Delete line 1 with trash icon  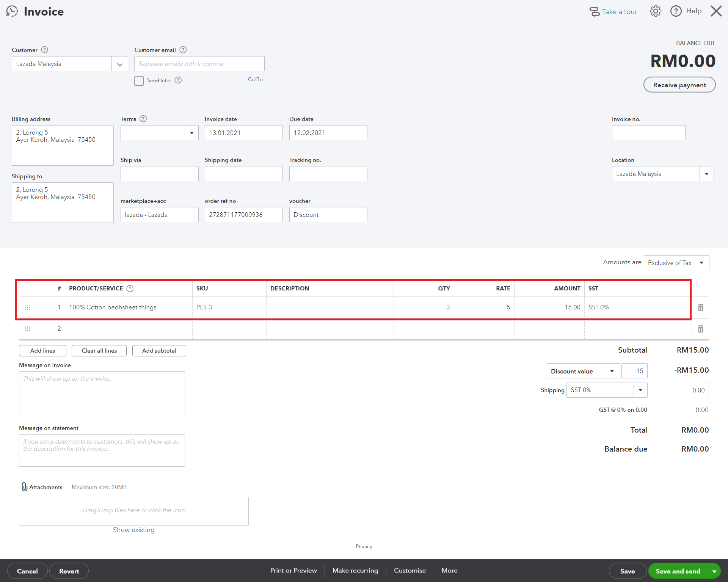701,307
